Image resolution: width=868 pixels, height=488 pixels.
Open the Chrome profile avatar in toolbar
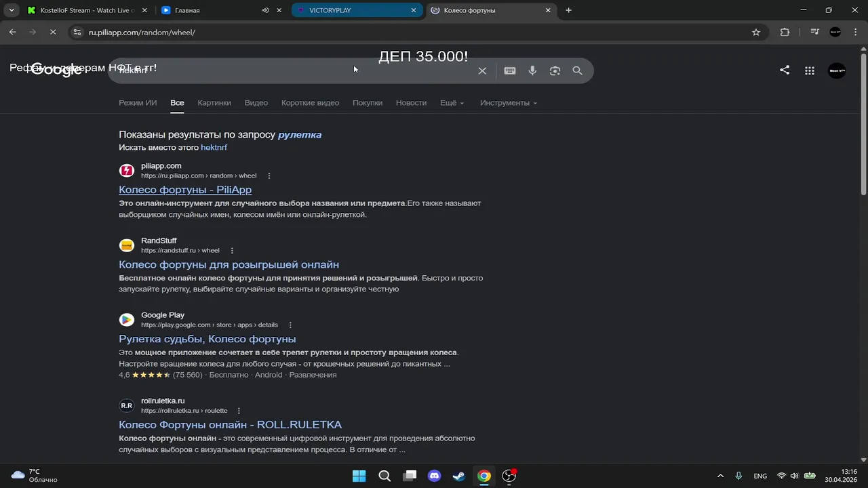click(x=835, y=32)
